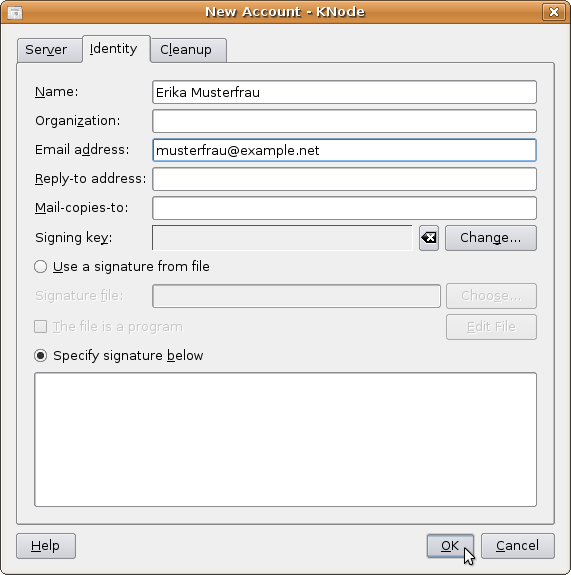Screen dimensions: 571x575
Task: Open Help for this dialog
Action: coord(46,546)
